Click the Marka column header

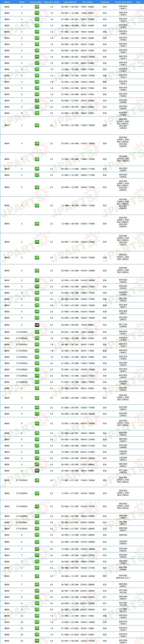7,2
